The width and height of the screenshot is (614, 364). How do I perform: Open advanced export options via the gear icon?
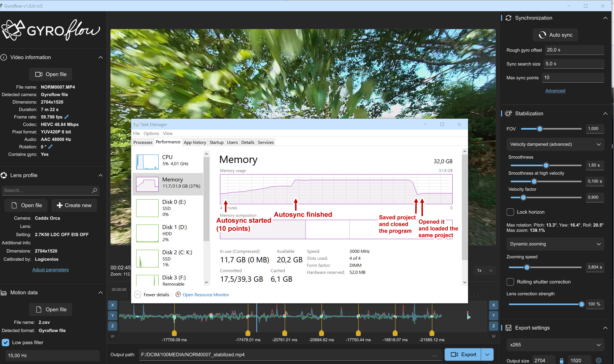point(598,361)
